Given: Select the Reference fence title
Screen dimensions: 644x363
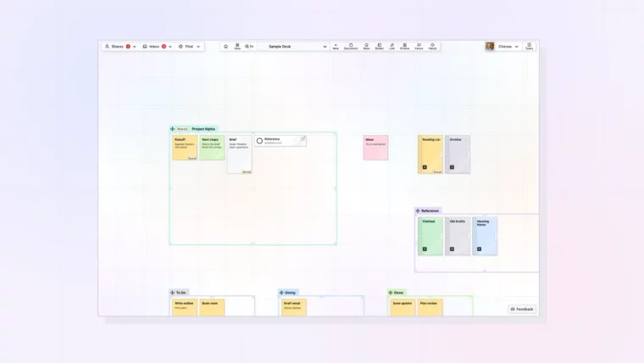Looking at the screenshot, I should click(430, 211).
